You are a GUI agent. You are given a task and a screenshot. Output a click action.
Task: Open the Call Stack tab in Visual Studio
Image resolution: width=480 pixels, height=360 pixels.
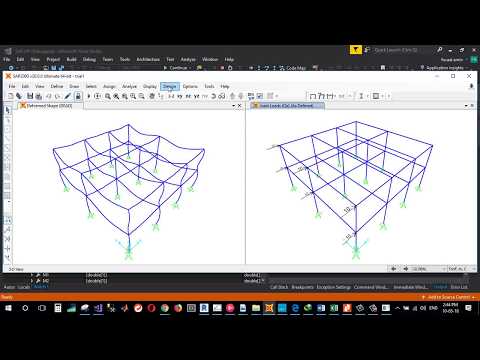click(x=279, y=287)
